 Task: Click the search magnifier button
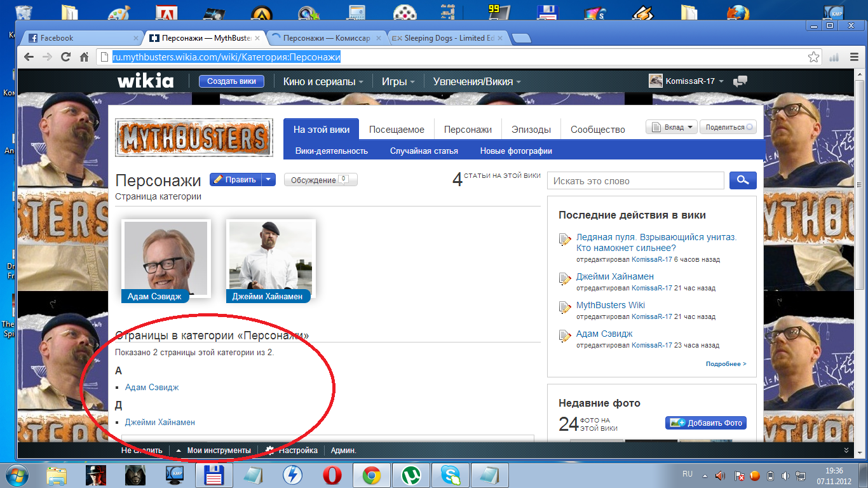click(743, 180)
